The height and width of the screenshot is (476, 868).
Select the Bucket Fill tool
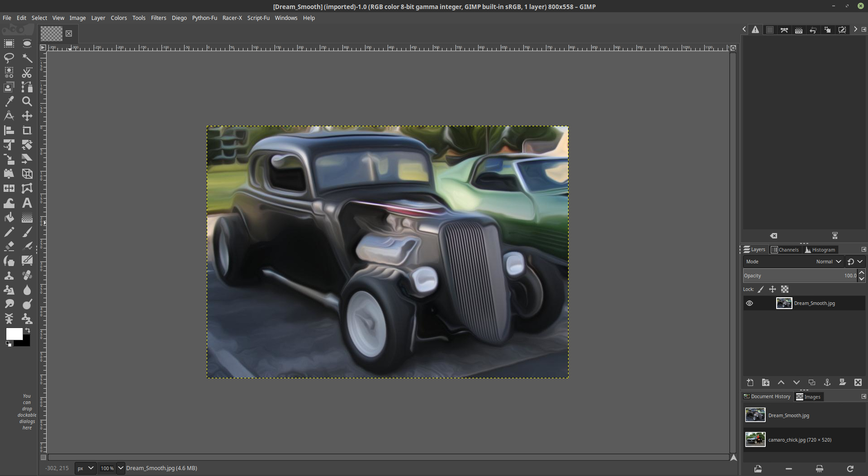click(9, 217)
